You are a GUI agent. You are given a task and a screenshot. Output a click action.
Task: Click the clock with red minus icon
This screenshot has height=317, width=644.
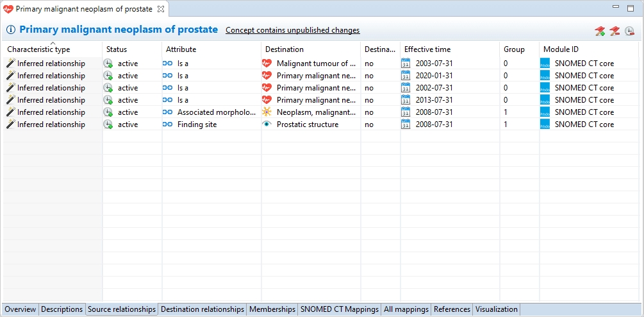tap(630, 31)
